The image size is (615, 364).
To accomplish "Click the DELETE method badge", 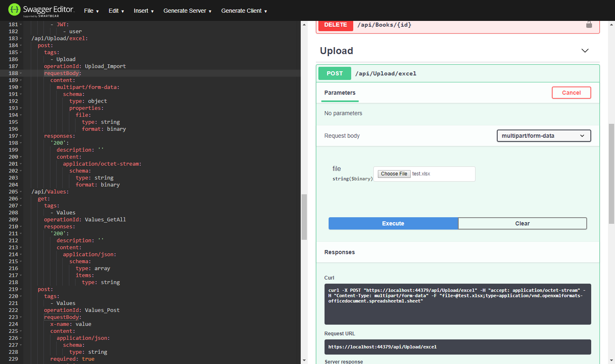I will pyautogui.click(x=336, y=25).
